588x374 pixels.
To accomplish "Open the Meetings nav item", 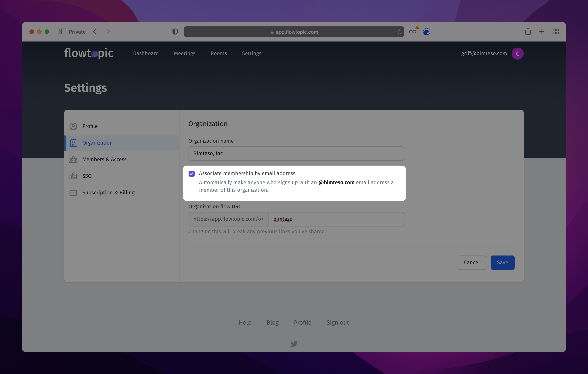I will tap(185, 53).
